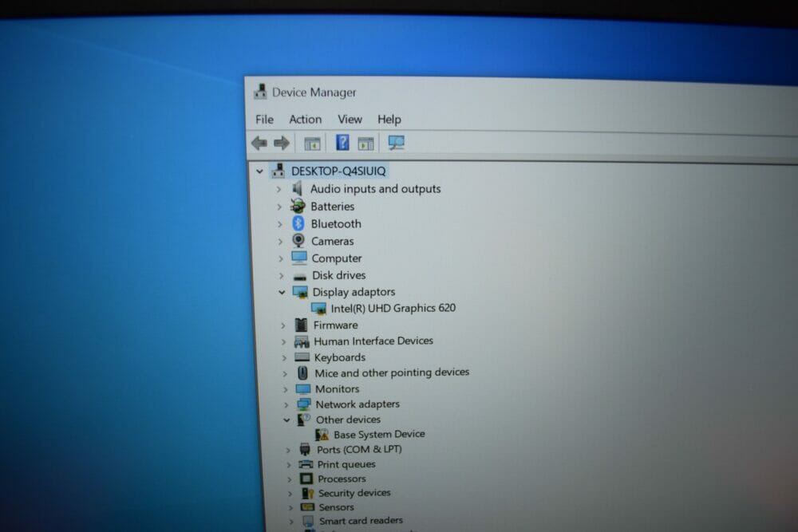The image size is (798, 532).
Task: Click the Other devices question-mark icon
Action: [304, 420]
